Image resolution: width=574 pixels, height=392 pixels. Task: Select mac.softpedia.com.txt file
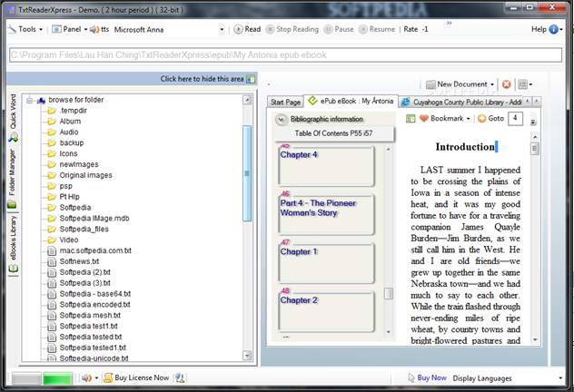[95, 250]
